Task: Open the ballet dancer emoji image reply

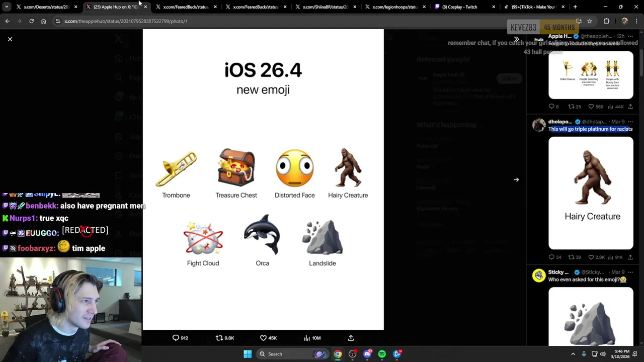Action: 591,75
